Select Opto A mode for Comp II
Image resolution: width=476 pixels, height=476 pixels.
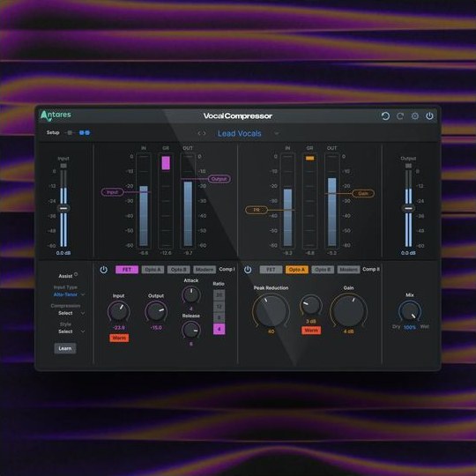[x=296, y=270]
